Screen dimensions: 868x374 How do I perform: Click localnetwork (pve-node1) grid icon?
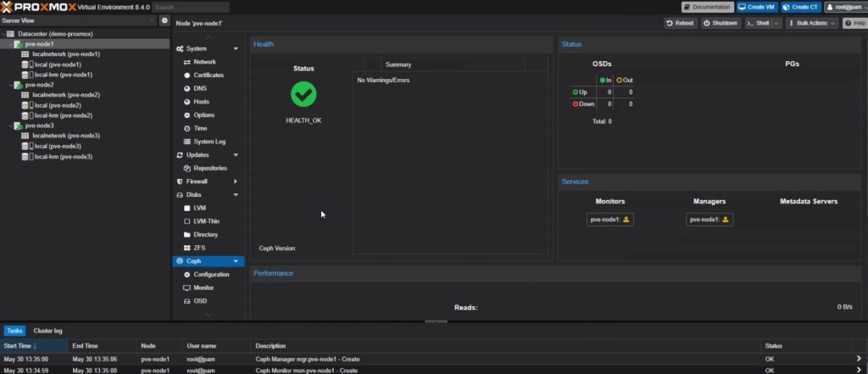[25, 54]
